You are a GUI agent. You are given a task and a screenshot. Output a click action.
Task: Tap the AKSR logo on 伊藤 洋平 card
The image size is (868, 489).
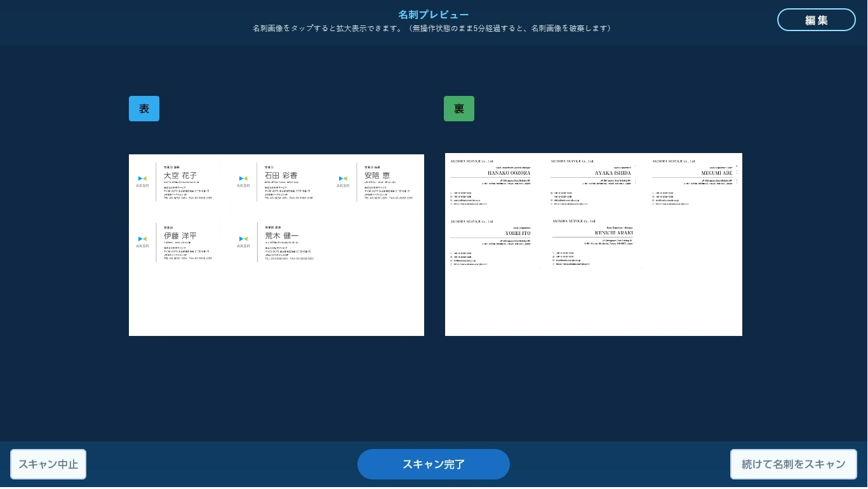click(142, 241)
